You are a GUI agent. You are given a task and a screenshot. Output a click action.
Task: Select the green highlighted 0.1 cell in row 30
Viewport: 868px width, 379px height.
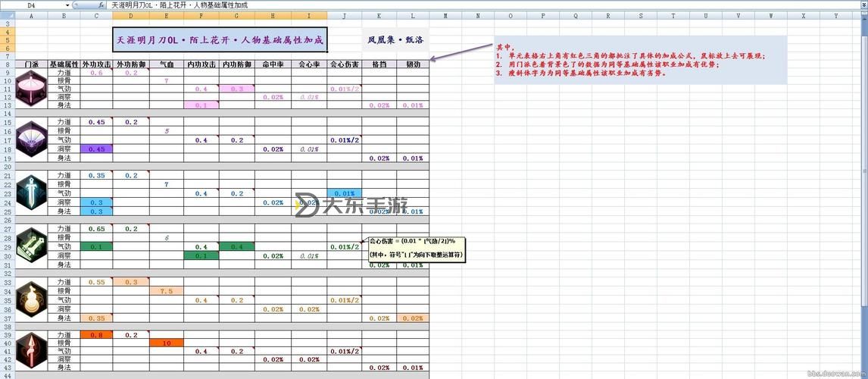201,255
